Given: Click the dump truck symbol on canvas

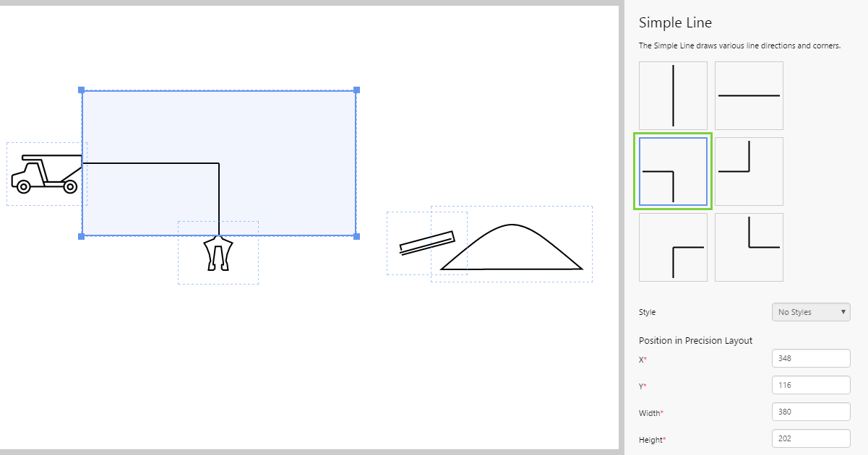Looking at the screenshot, I should click(x=45, y=175).
